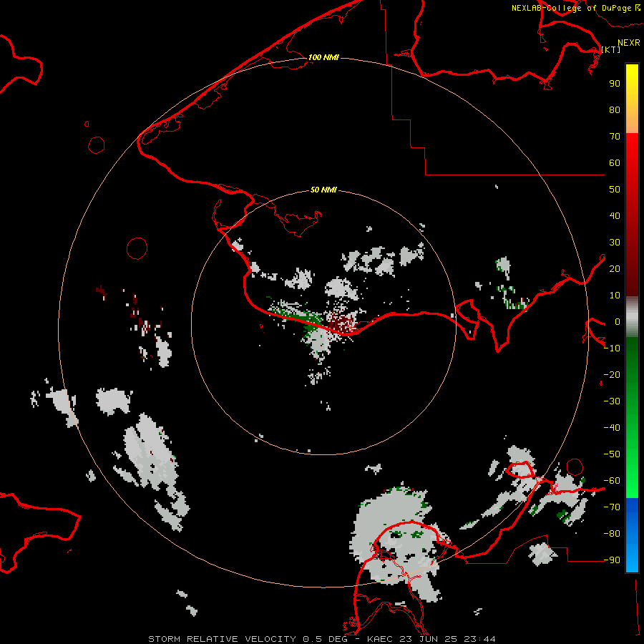Click the "NEXR" label above the color bar
The image size is (644, 644).
628,43
